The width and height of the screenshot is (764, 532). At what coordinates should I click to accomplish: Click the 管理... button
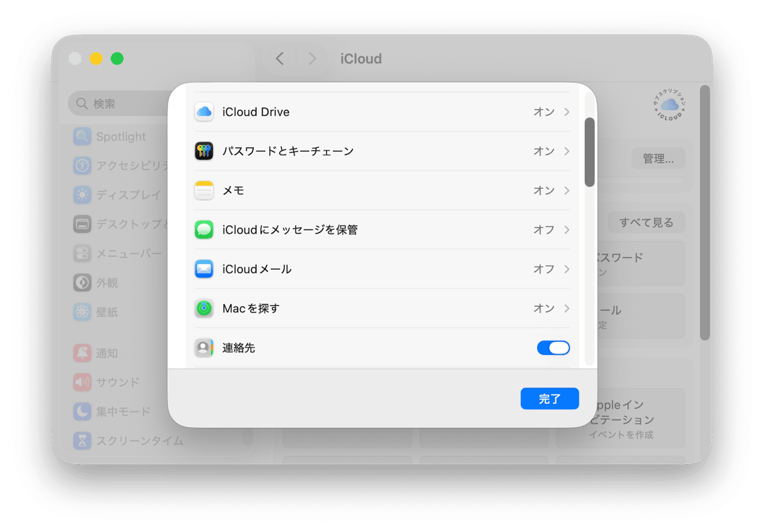point(658,159)
